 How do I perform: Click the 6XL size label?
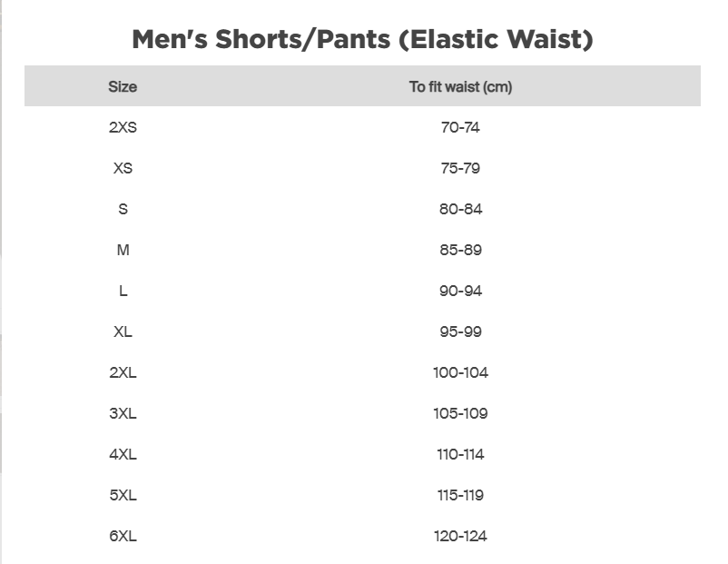pos(123,537)
